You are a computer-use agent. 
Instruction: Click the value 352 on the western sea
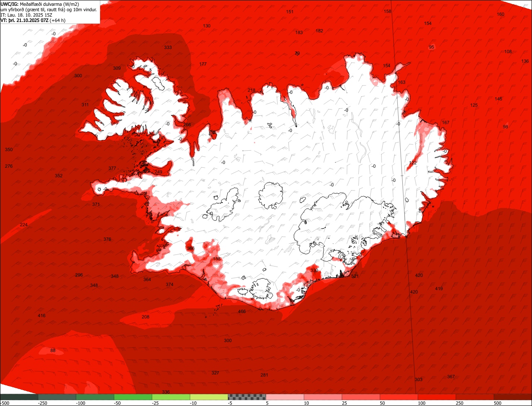(x=59, y=176)
